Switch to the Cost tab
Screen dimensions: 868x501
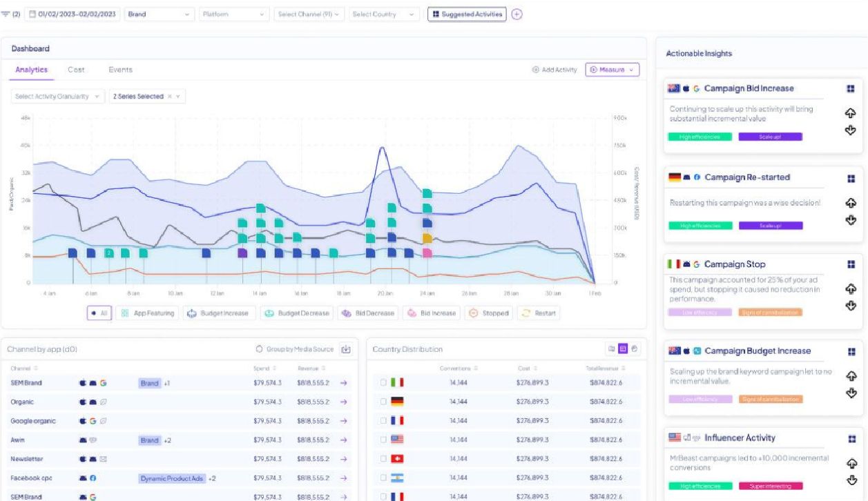pyautogui.click(x=76, y=70)
